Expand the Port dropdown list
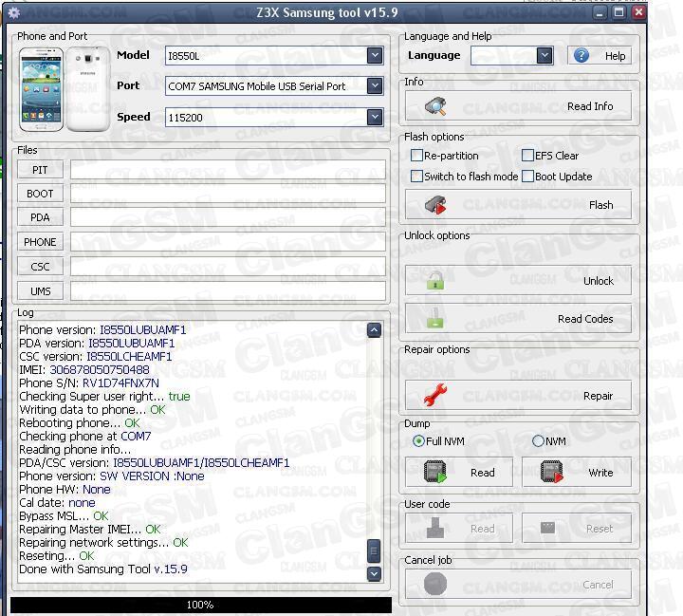The image size is (683, 616). tap(375, 85)
